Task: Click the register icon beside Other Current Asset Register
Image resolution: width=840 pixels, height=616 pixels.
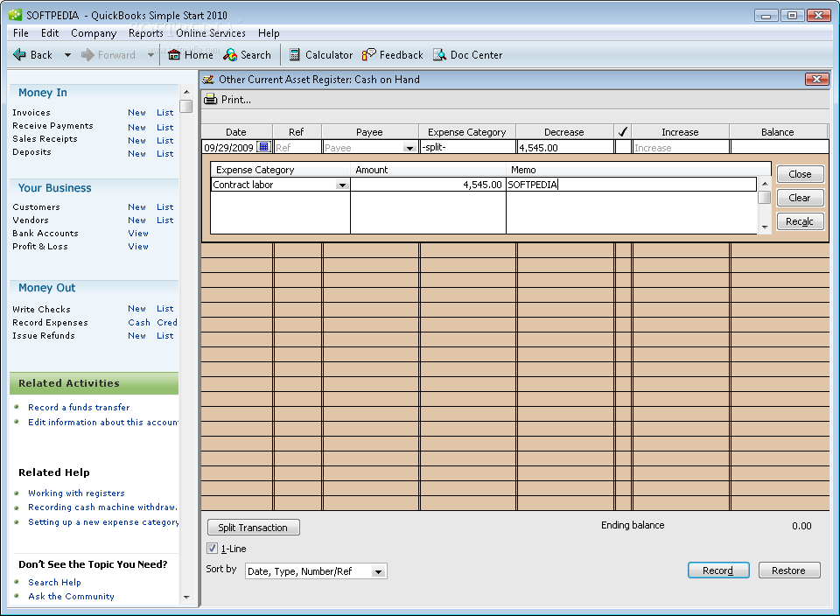Action: click(x=208, y=79)
